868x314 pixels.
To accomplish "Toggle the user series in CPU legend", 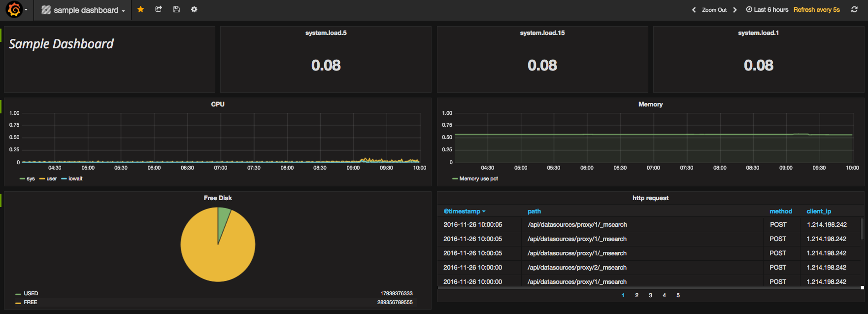I will (52, 178).
